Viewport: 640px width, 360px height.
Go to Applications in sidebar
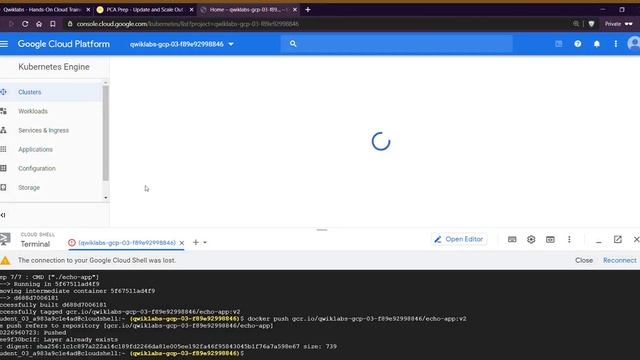35,149
